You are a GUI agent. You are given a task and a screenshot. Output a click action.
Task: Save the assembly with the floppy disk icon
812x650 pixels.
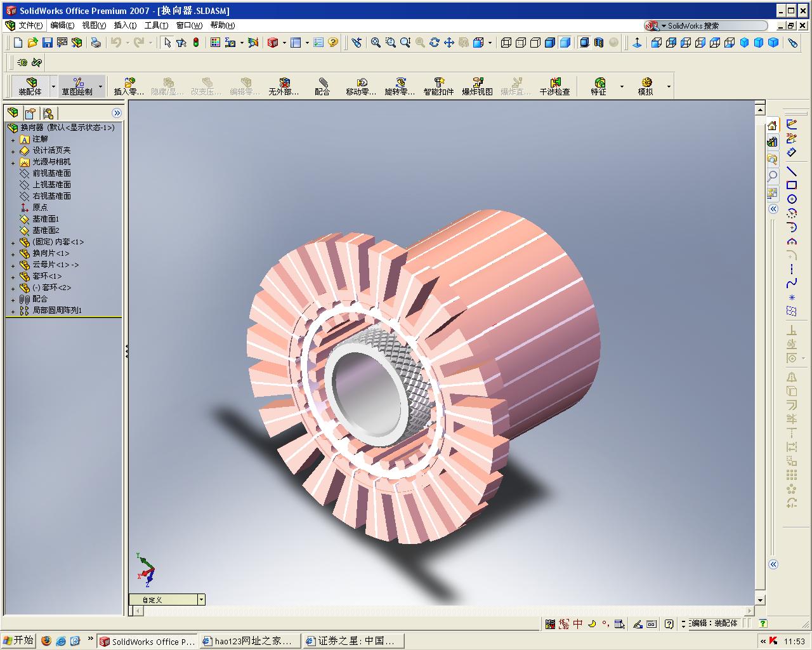(48, 43)
